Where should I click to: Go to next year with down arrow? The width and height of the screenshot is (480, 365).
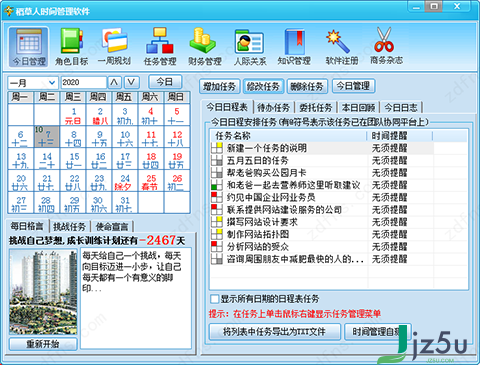pyautogui.click(x=132, y=82)
